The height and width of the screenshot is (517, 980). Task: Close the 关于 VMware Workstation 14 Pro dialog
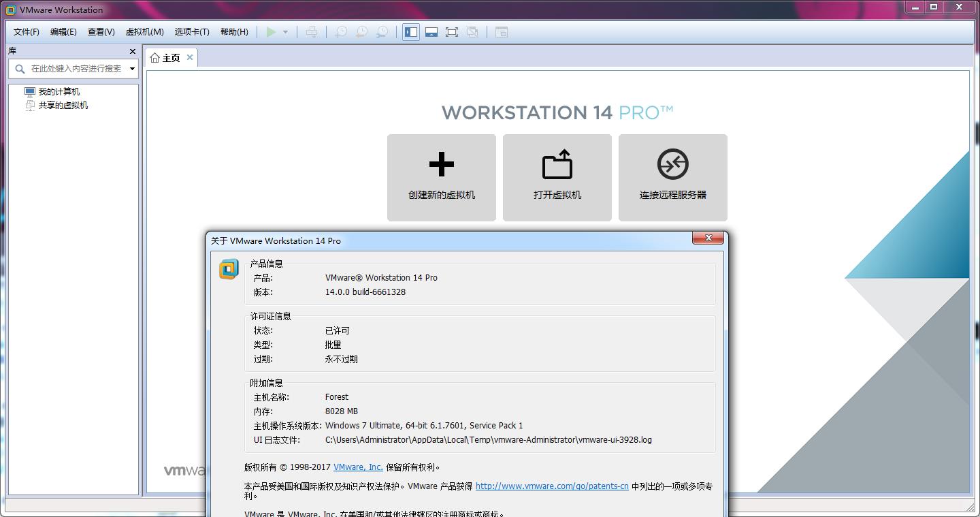coord(708,238)
